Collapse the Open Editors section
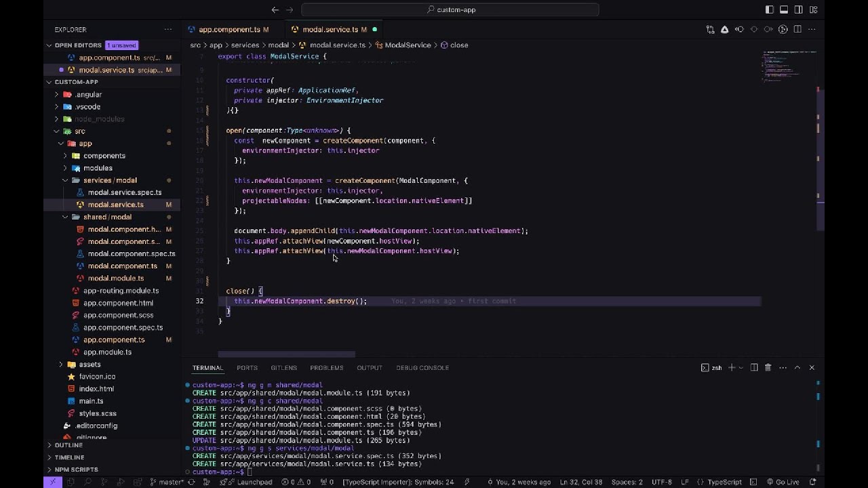 [x=50, y=45]
